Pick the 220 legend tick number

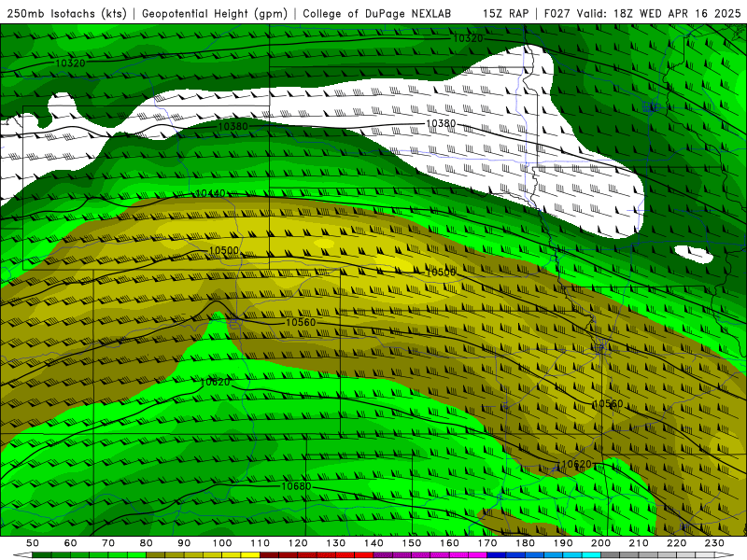[676, 543]
